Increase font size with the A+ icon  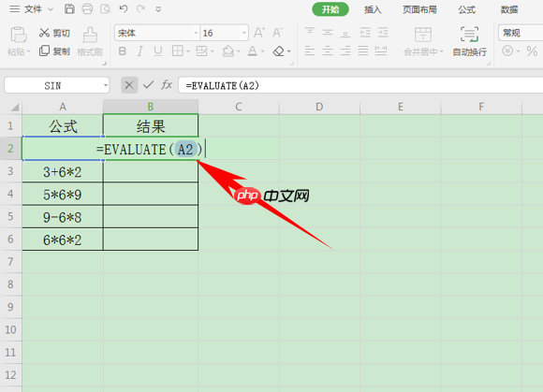259,33
